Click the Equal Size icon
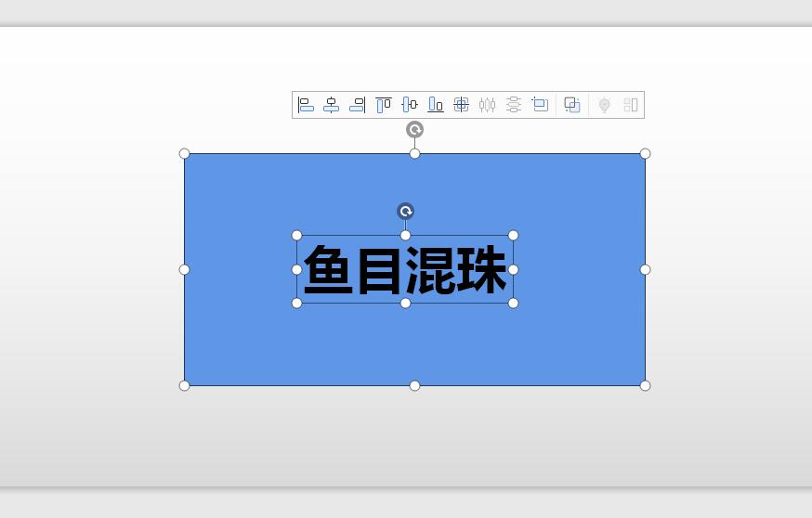This screenshot has width=812, height=518. click(x=540, y=105)
